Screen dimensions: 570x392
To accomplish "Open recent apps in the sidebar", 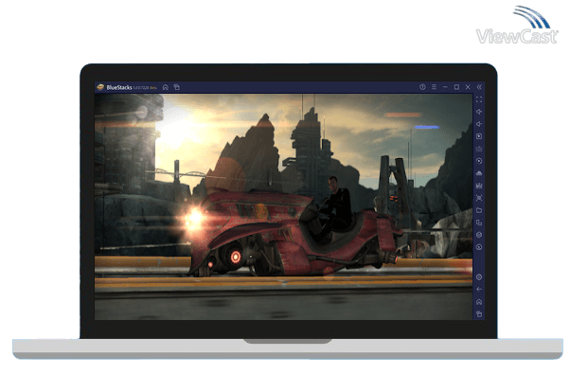I will click(479, 314).
